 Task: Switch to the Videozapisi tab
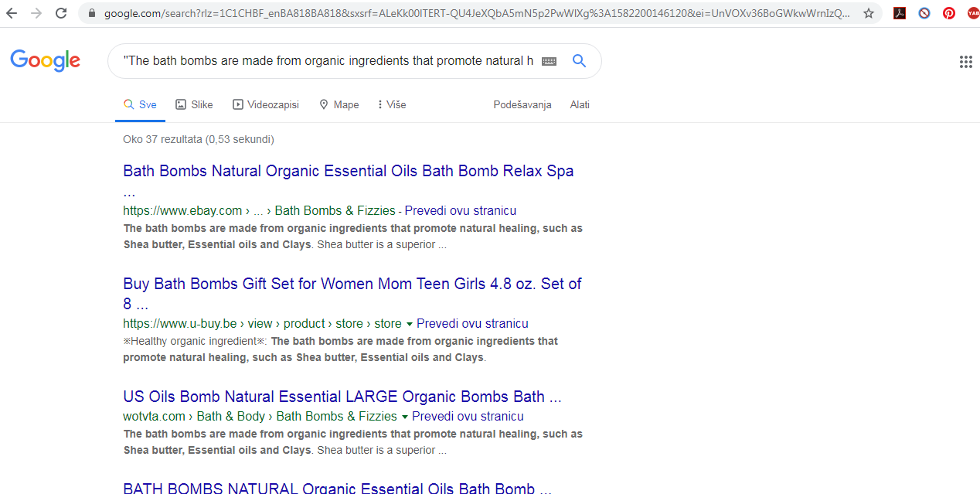(265, 104)
